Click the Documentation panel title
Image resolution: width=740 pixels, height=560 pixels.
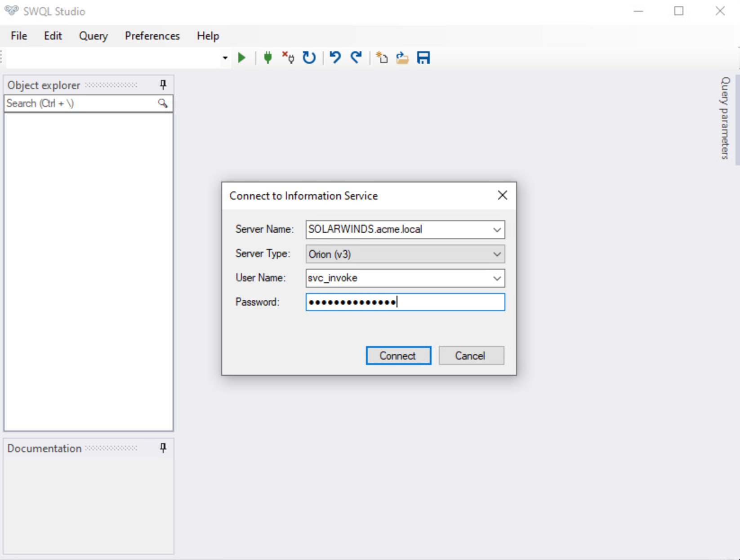click(x=44, y=448)
